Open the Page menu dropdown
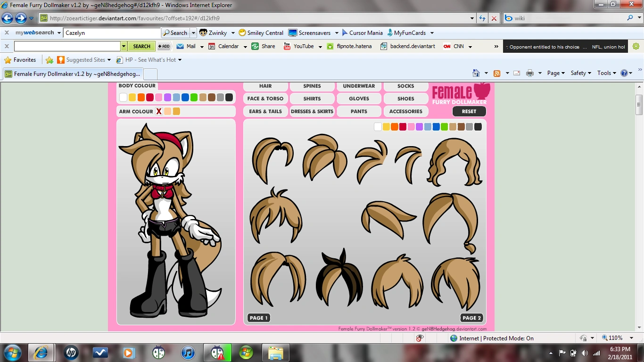This screenshot has height=362, width=644. tap(556, 73)
